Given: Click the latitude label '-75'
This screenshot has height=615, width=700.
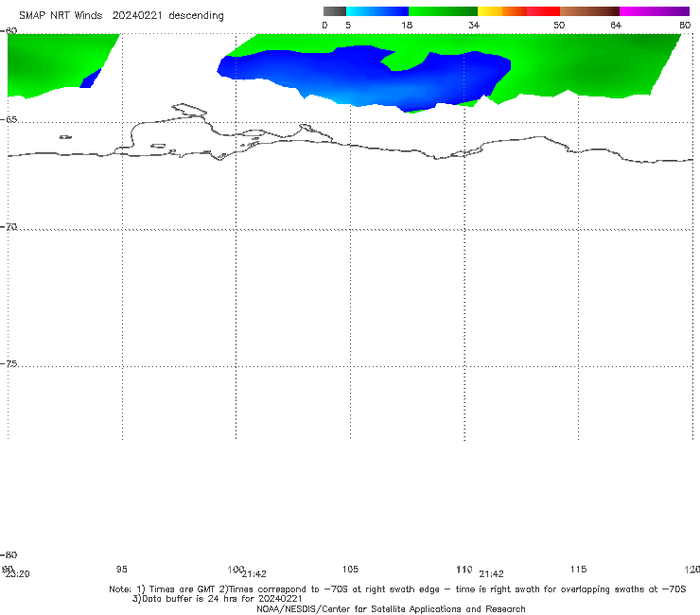Looking at the screenshot, I should tap(9, 364).
